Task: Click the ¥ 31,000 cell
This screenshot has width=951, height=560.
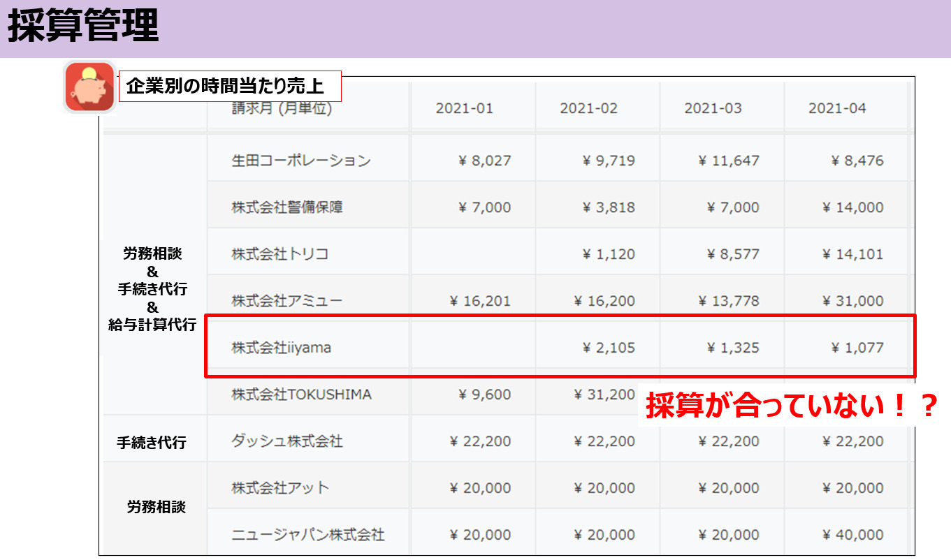Action: pyautogui.click(x=853, y=301)
